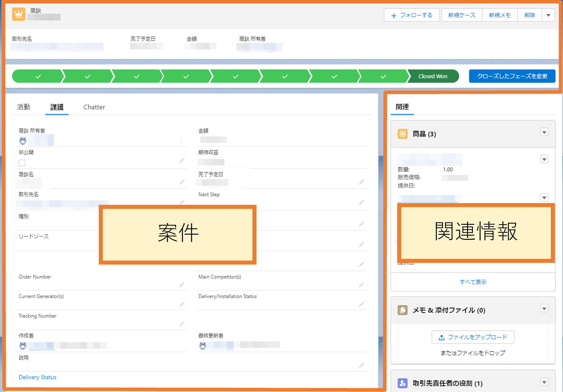
Task: Switch to the 活動 tab
Action: tap(23, 107)
